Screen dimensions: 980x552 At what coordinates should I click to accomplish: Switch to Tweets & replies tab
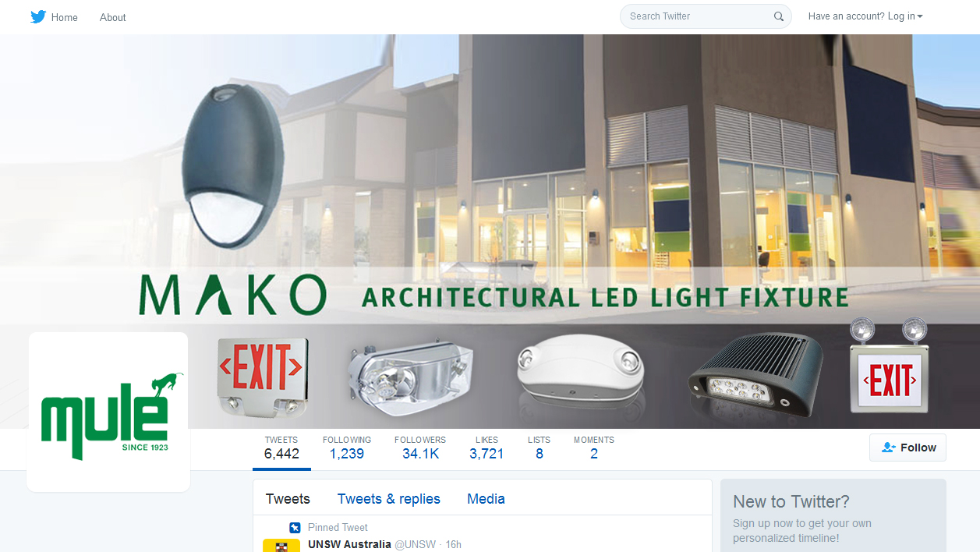click(389, 499)
